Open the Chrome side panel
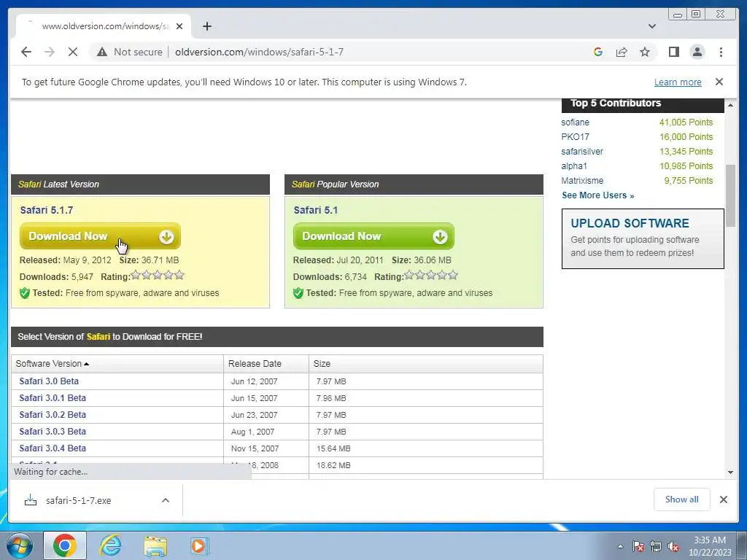 tap(673, 52)
